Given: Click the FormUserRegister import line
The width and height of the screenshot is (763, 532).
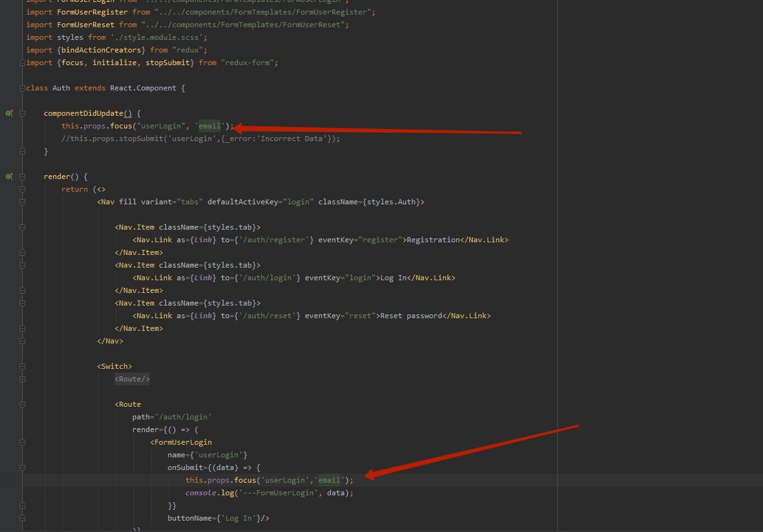Looking at the screenshot, I should pos(201,12).
